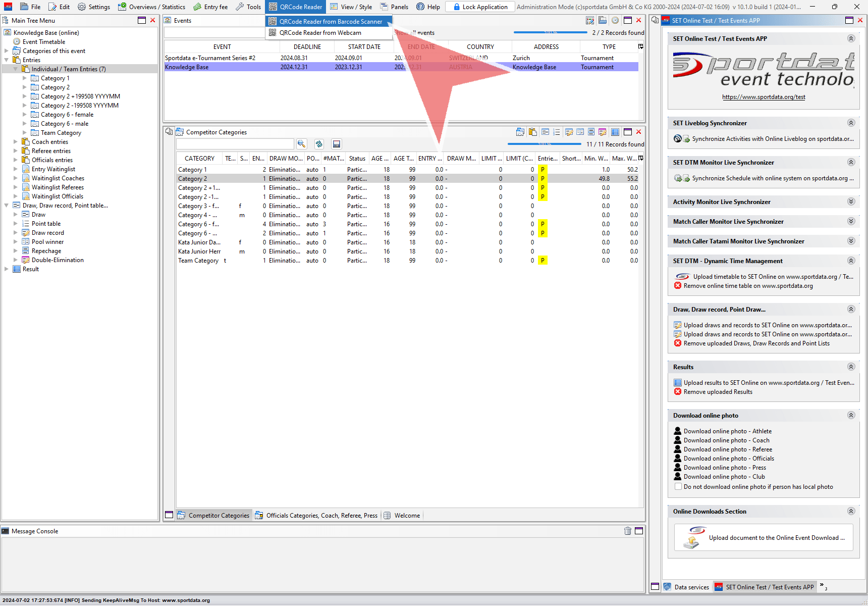Click the search magnifier icon in Competitor Categories
Screen dimensions: 868x606
click(x=301, y=144)
